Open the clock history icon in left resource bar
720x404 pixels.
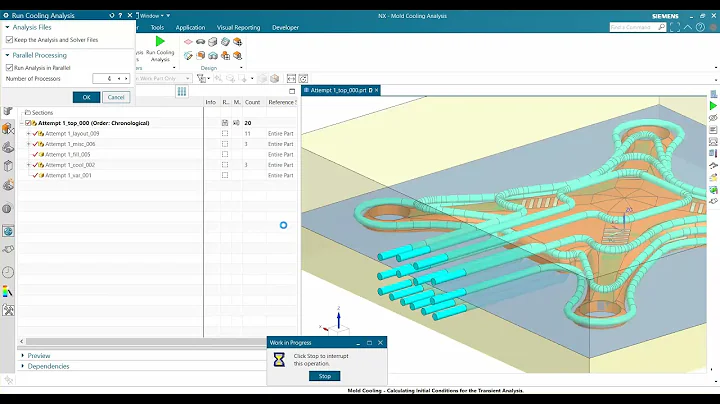click(8, 272)
